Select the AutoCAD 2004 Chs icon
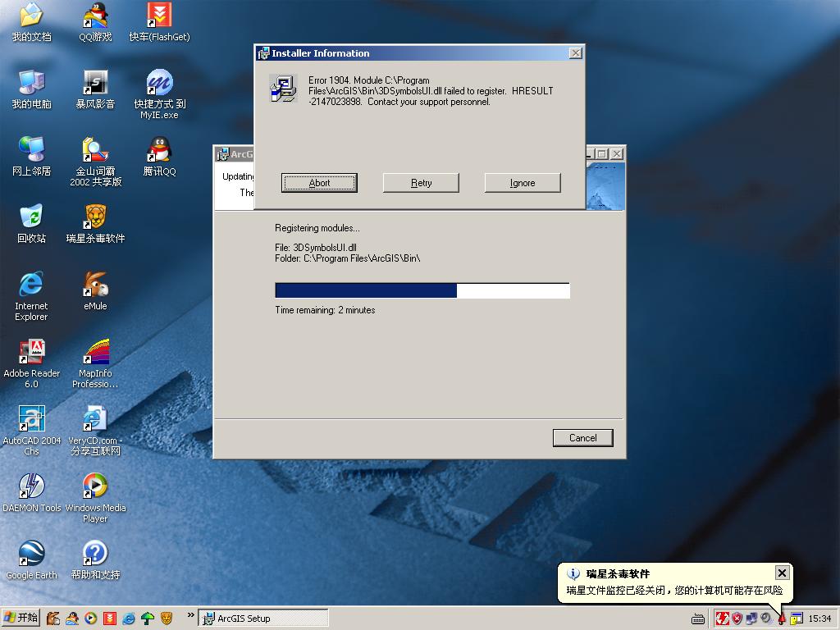 tap(32, 431)
